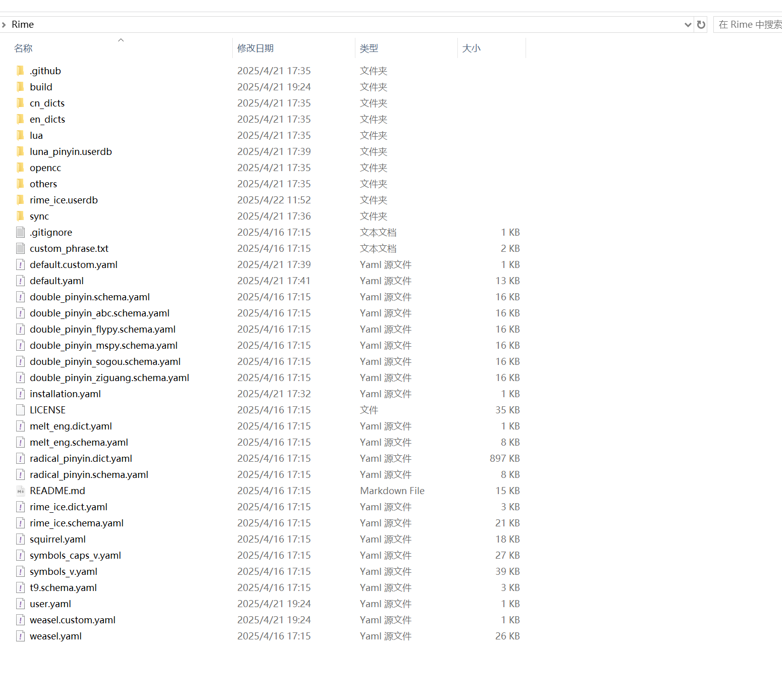782x700 pixels.
Task: Click the 15 KB size value
Action: pyautogui.click(x=507, y=491)
